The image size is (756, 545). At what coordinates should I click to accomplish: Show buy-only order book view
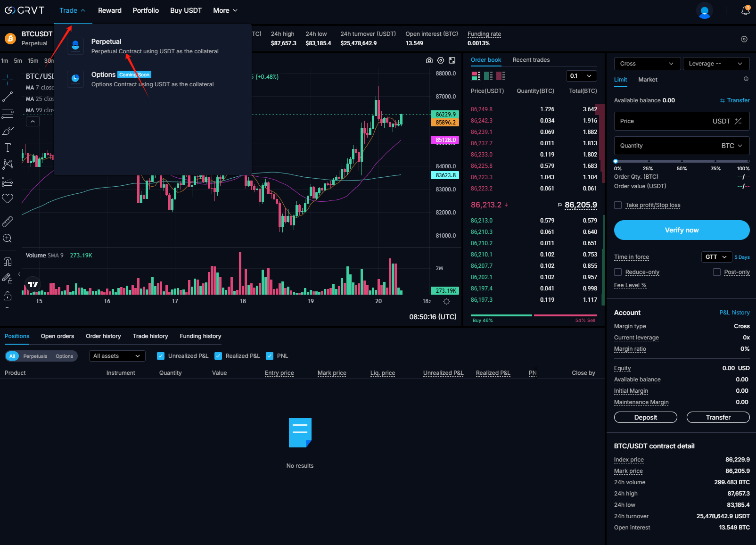click(488, 76)
